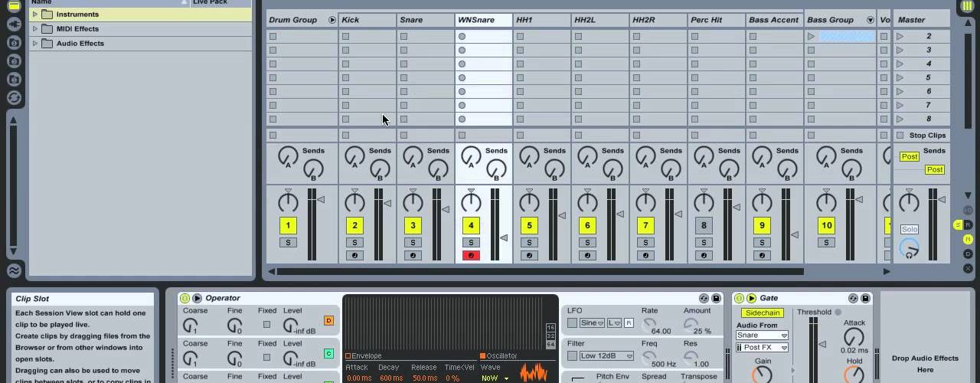Image resolution: width=980 pixels, height=383 pixels.
Task: Toggle the Groove Pool wave icon
Action: pyautogui.click(x=14, y=270)
